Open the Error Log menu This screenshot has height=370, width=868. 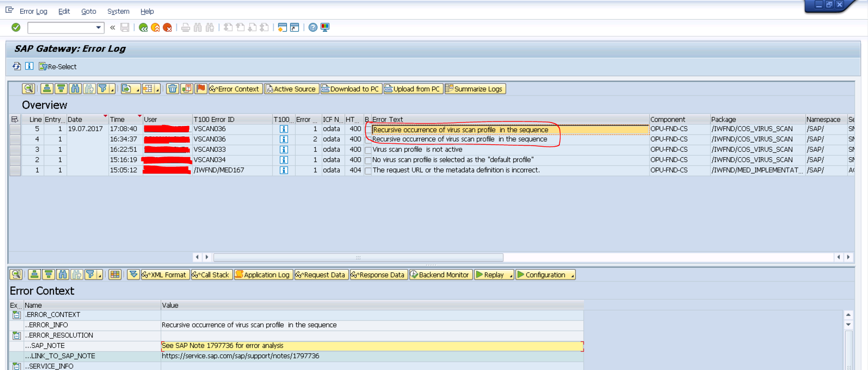(x=34, y=11)
